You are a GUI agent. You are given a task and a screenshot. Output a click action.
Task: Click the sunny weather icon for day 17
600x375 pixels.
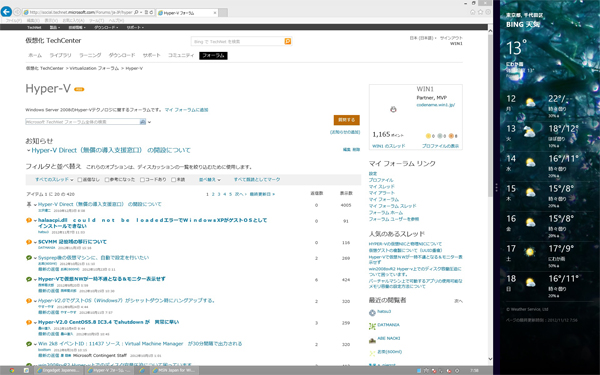[530, 252]
